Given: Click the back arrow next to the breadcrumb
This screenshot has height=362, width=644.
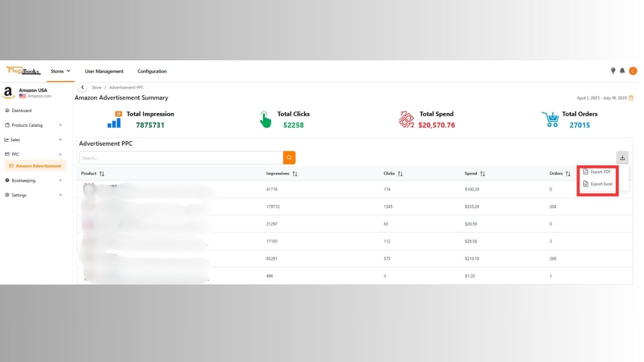Looking at the screenshot, I should coord(83,87).
